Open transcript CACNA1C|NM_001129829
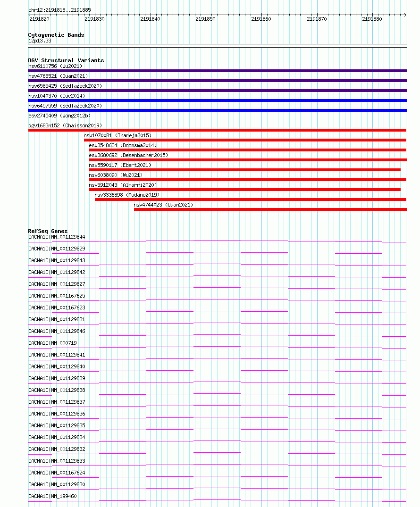Image resolution: width=420 pixels, height=507 pixels. click(x=57, y=249)
